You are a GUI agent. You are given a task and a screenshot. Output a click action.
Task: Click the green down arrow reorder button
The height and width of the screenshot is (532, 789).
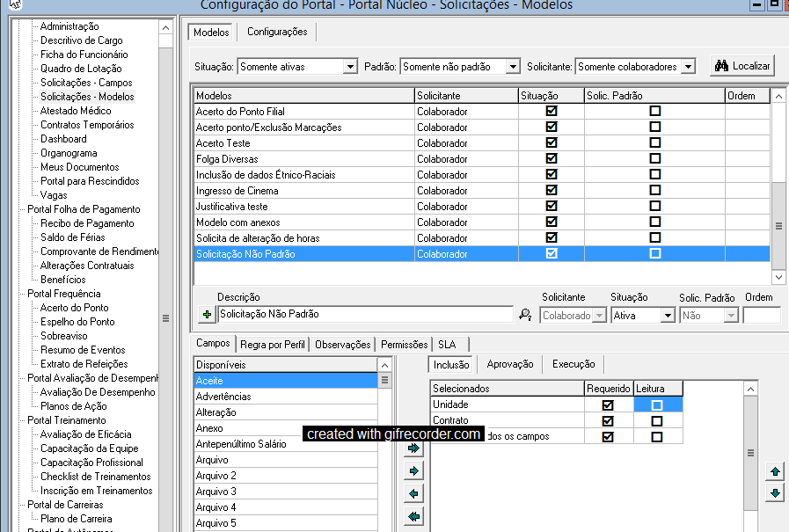coord(775,493)
